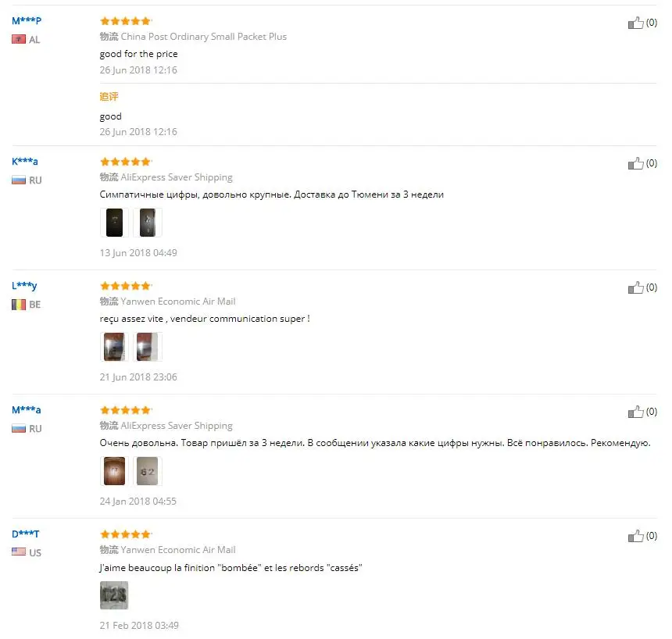Open reviewer profile L***y
This screenshot has width=672, height=639.
tap(24, 286)
